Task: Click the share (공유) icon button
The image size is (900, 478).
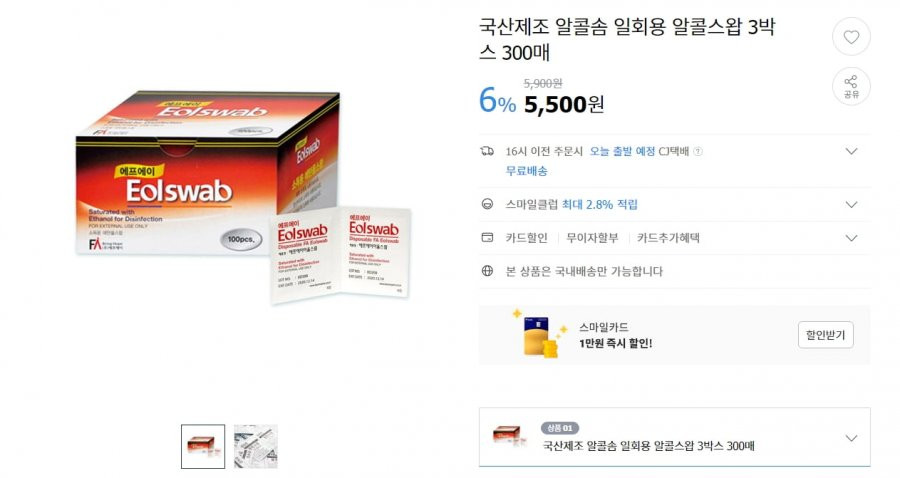Action: pyautogui.click(x=851, y=87)
